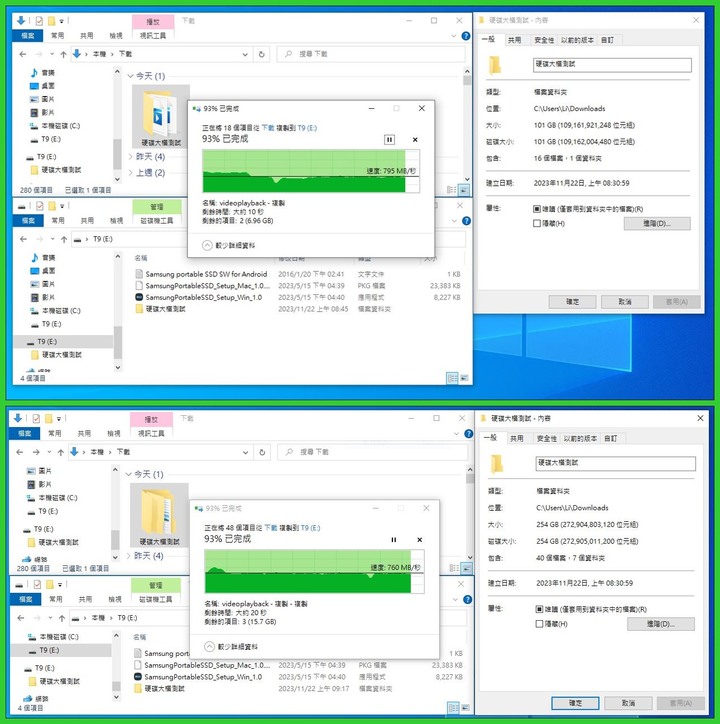The height and width of the screenshot is (724, 720).
Task: Pause the copy running at 795 MB/秒
Action: click(x=389, y=139)
